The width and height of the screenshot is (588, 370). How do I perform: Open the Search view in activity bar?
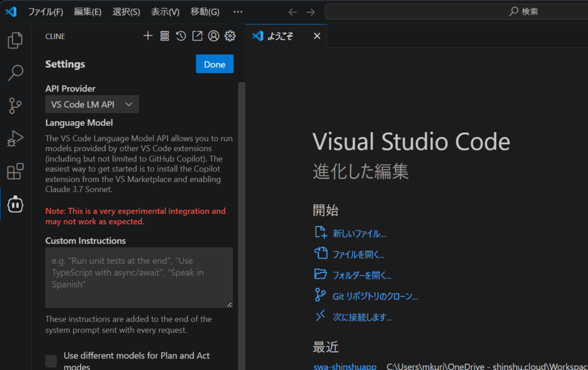tap(15, 73)
